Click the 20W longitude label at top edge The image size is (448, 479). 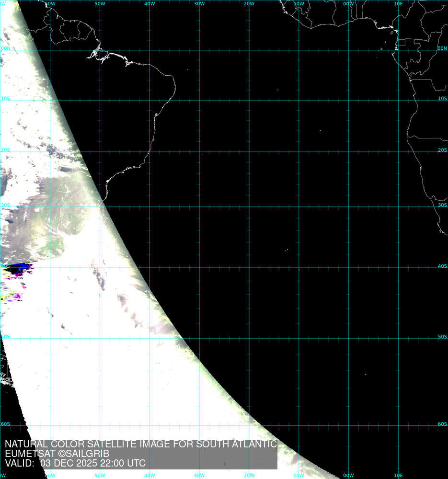(249, 4)
